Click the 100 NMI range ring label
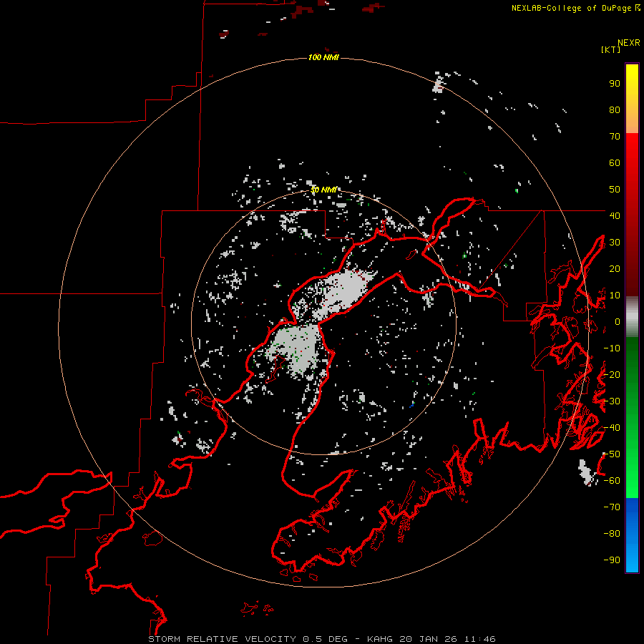This screenshot has width=644, height=644. [x=323, y=57]
